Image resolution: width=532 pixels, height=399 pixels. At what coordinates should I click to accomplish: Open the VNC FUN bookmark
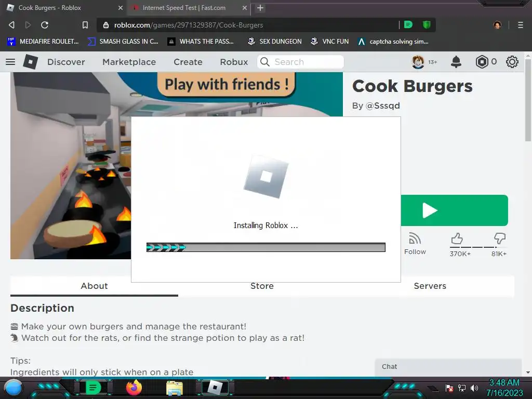pos(330,42)
